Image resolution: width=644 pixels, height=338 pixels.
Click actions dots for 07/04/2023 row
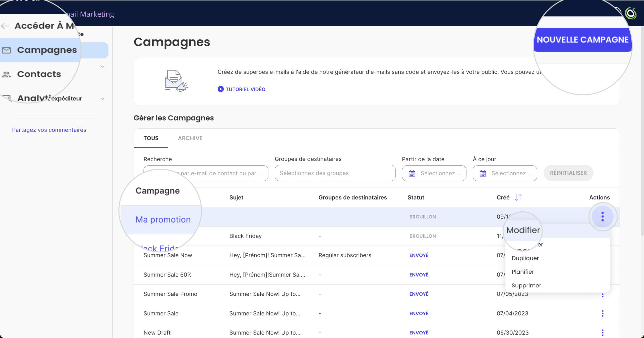[x=602, y=313]
